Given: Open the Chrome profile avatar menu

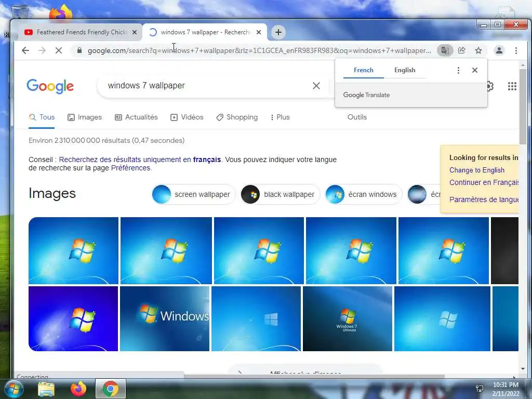Looking at the screenshot, I should click(x=499, y=50).
